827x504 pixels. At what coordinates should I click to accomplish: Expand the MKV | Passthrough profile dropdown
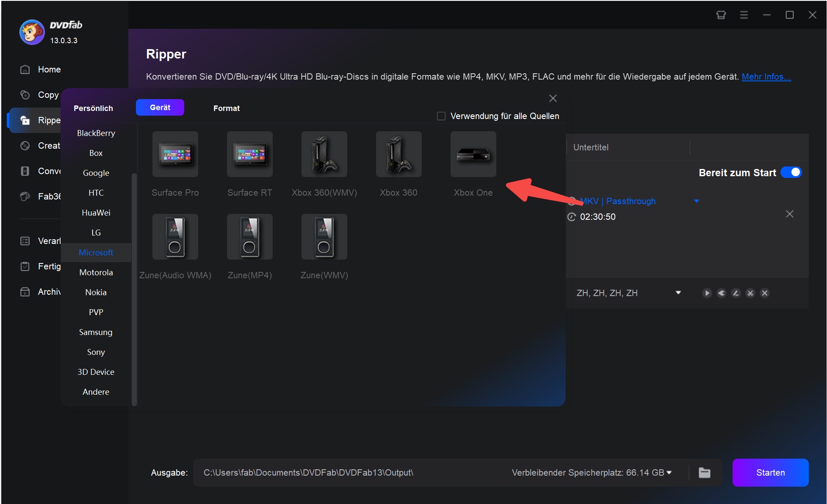coord(697,201)
